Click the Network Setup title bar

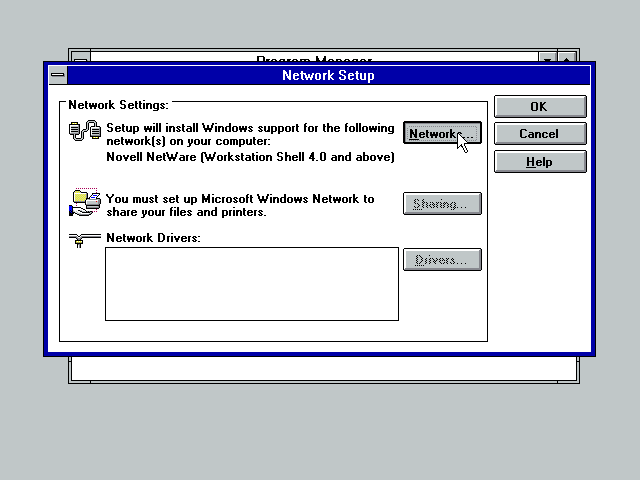point(329,75)
